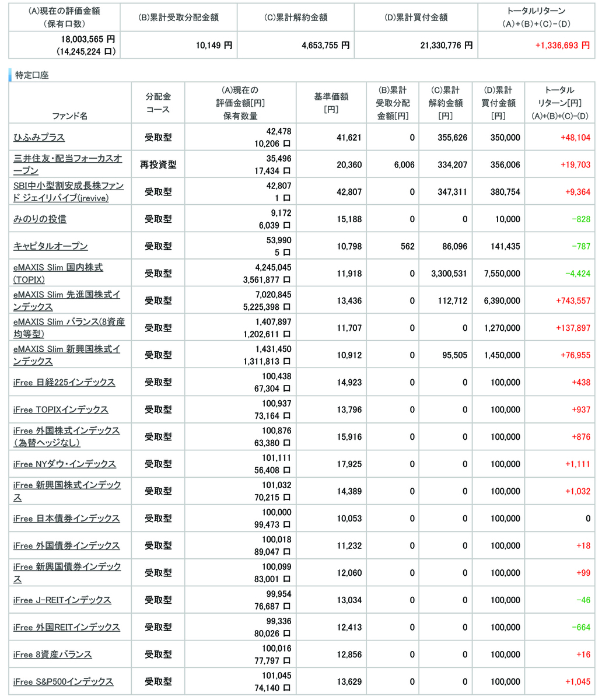Open SBI中小型割安成長株ファンド ジェイリバイブ link

click(x=68, y=192)
